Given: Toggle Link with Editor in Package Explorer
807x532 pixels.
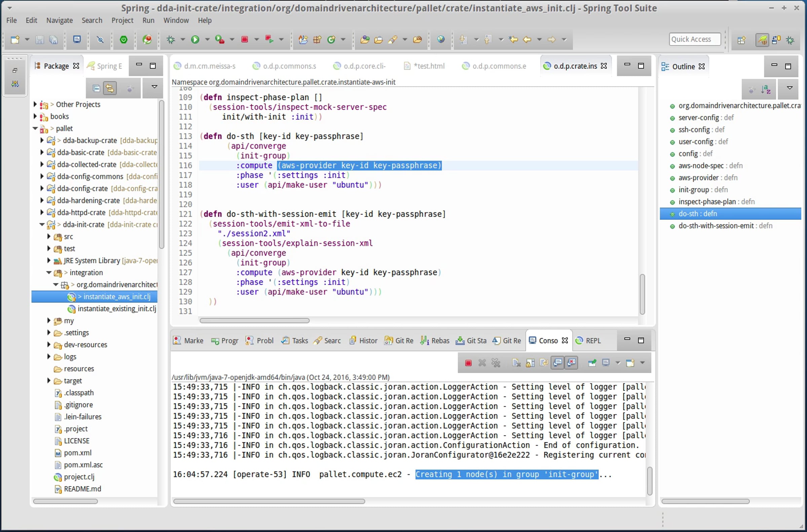Looking at the screenshot, I should pos(110,88).
